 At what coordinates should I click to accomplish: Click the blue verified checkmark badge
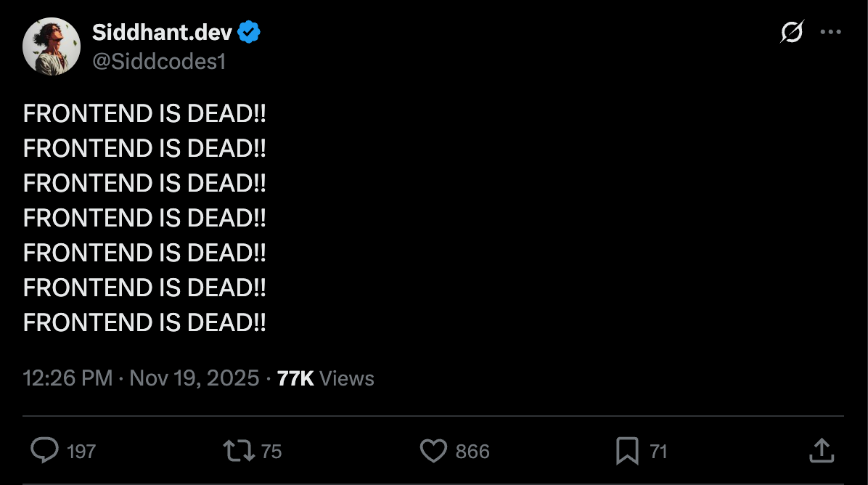pyautogui.click(x=249, y=33)
